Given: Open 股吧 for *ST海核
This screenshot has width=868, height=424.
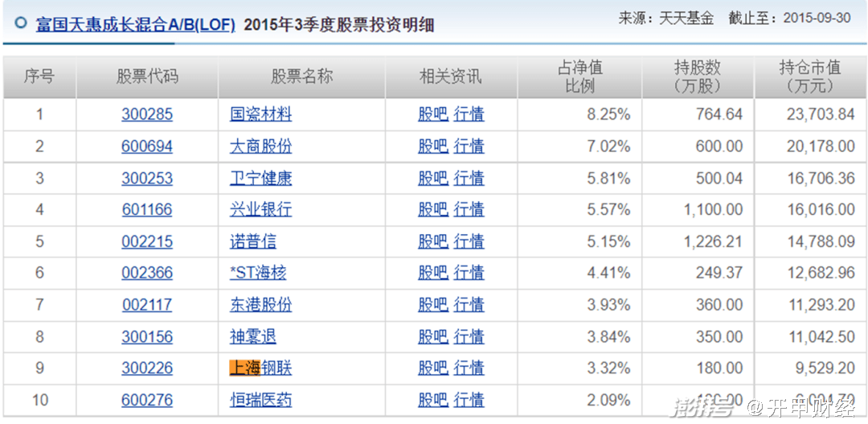Looking at the screenshot, I should [433, 273].
